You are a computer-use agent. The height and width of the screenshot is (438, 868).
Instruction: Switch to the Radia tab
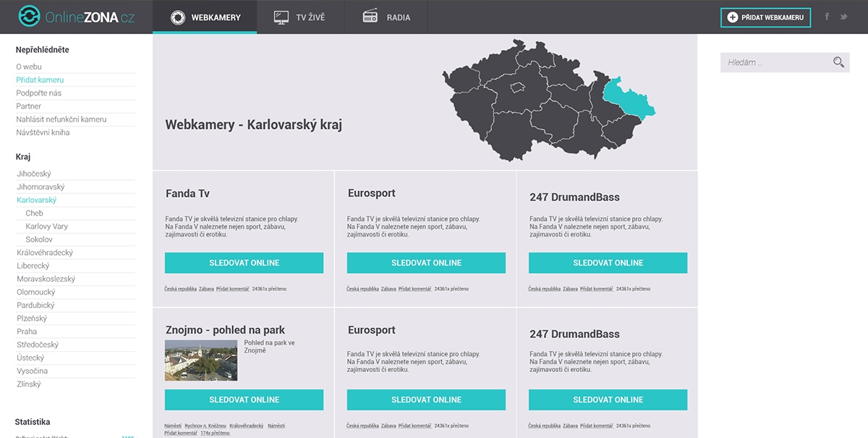[386, 17]
